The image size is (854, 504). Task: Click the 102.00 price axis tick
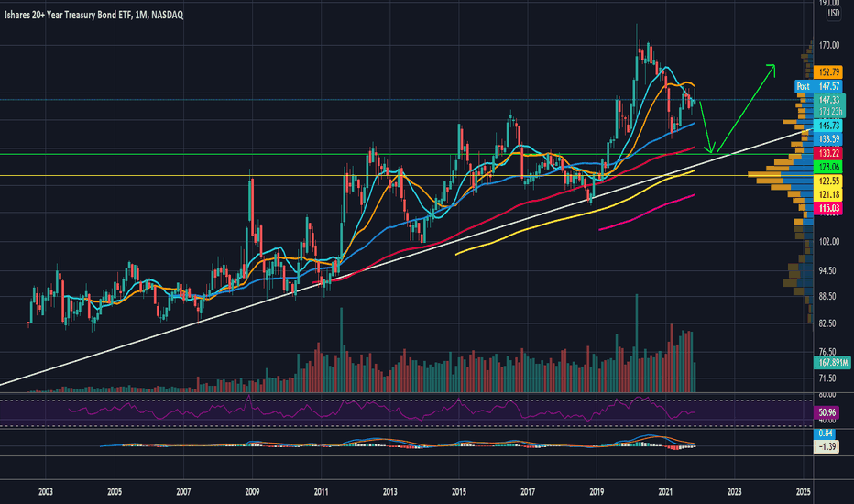(x=829, y=241)
